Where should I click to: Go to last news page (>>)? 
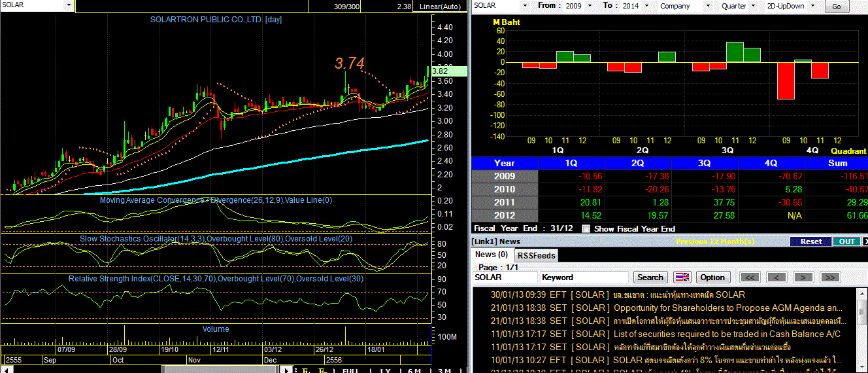click(830, 277)
